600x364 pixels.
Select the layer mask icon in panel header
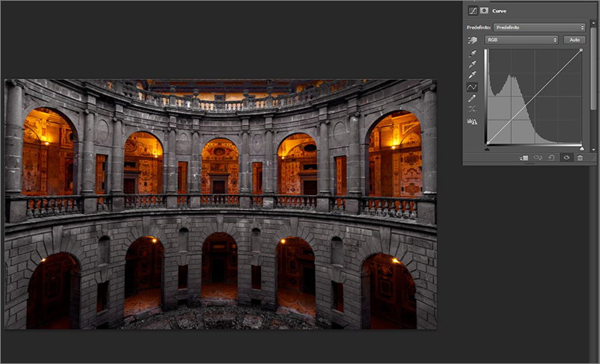[x=484, y=11]
